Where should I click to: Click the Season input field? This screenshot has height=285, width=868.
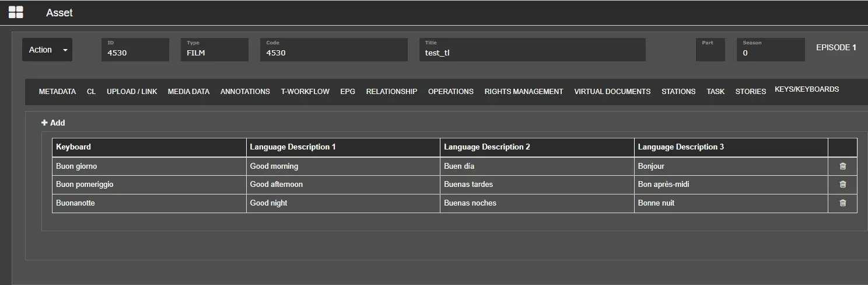(770, 53)
